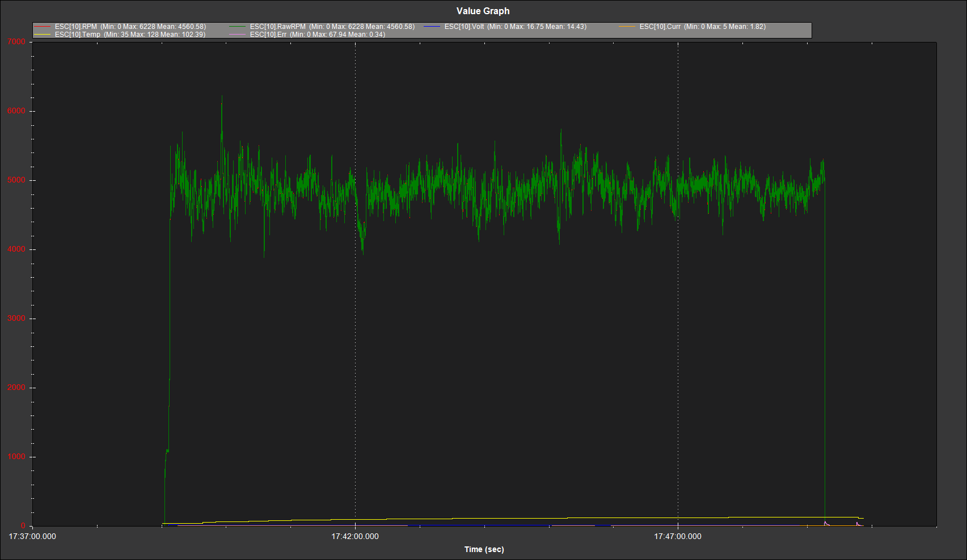Click the 17:42:00.000 time axis label
This screenshot has height=560, width=967.
click(355, 536)
